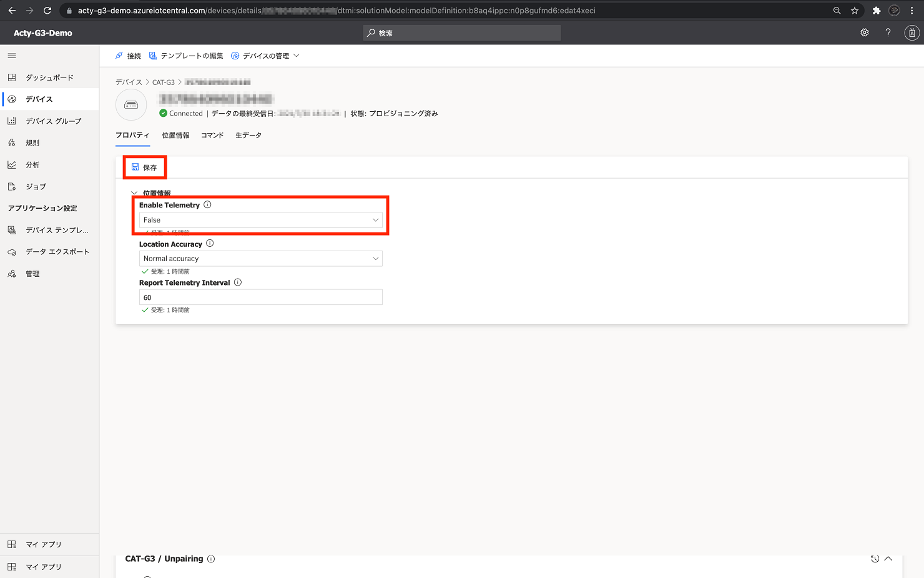Open the account profile icon in header

(x=912, y=32)
